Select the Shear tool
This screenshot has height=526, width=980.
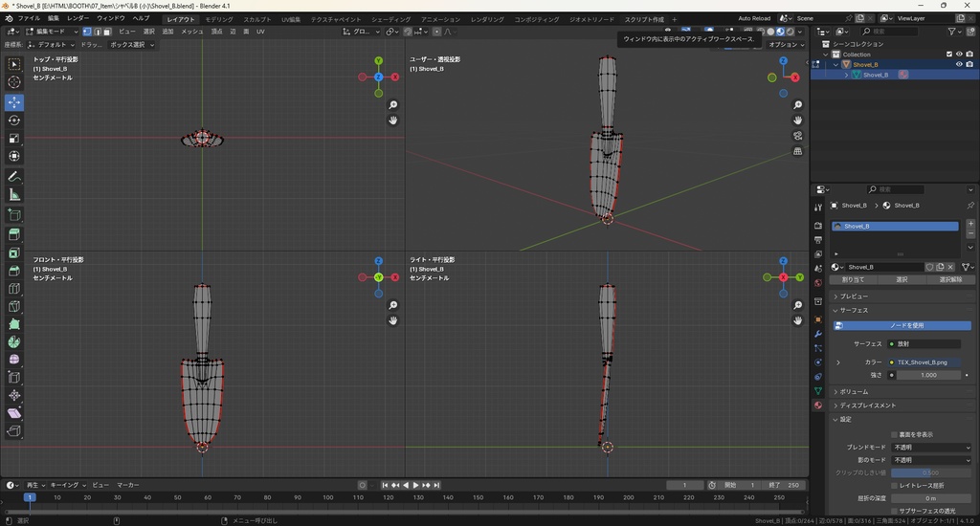[x=13, y=413]
